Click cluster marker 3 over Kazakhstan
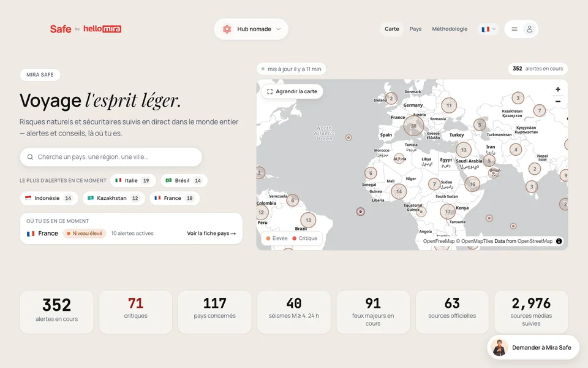 (518, 98)
